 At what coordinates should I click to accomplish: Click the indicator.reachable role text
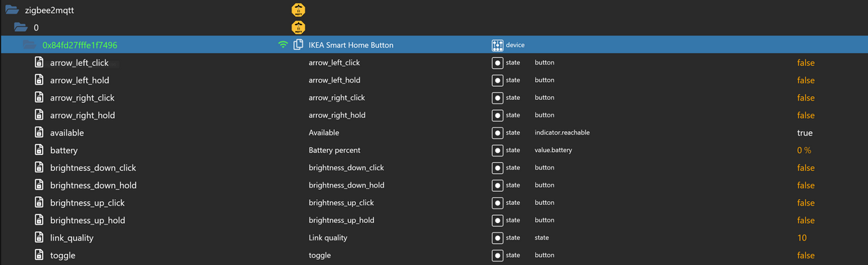coord(561,132)
